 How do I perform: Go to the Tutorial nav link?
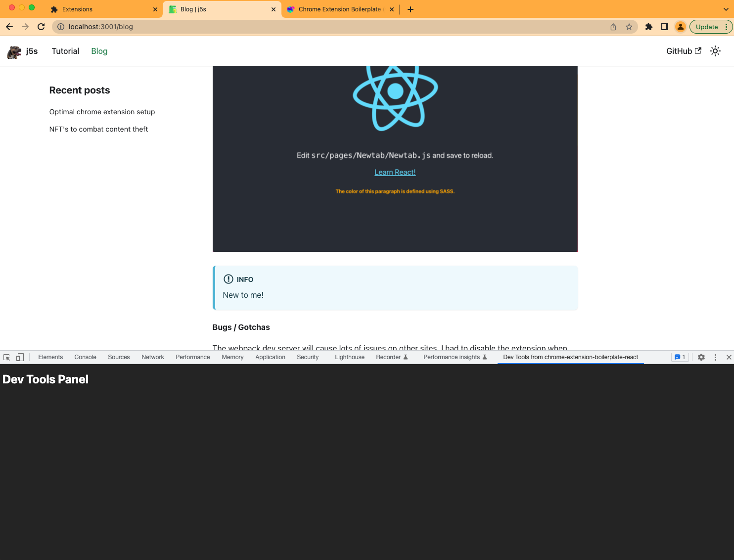pyautogui.click(x=65, y=51)
